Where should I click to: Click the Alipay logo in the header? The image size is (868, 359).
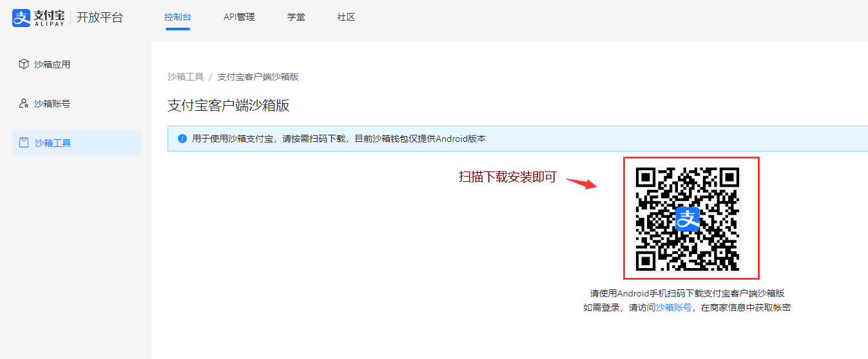click(x=39, y=17)
